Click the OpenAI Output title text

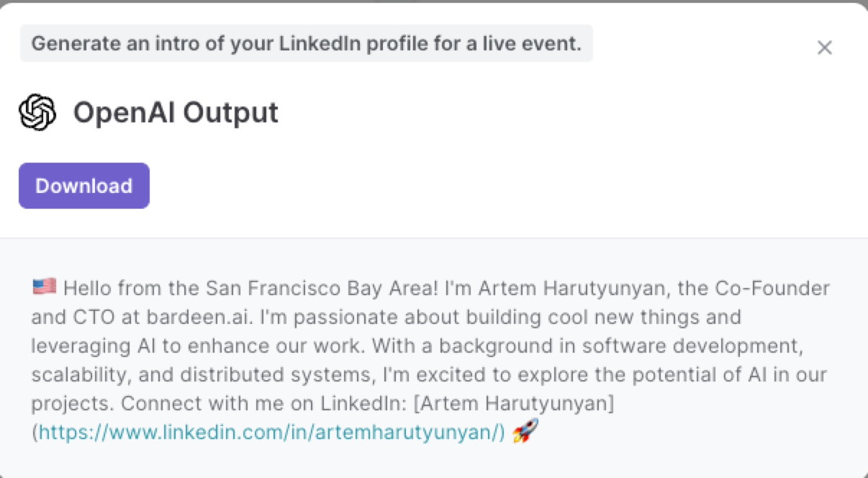tap(175, 112)
